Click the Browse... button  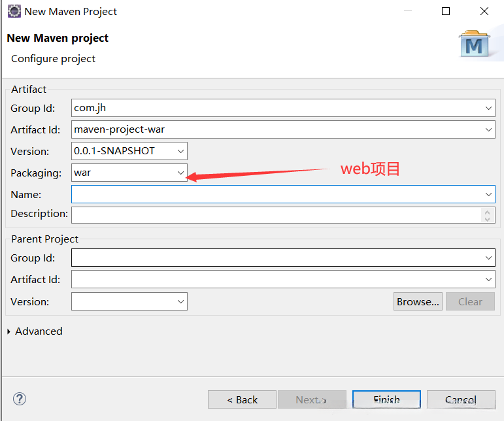(x=418, y=301)
